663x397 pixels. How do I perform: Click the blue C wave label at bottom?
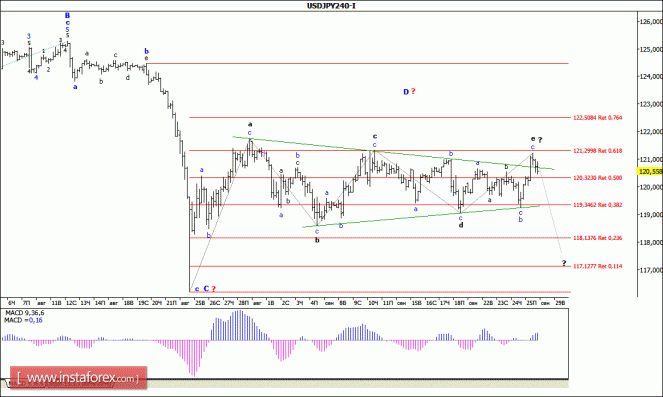(206, 289)
